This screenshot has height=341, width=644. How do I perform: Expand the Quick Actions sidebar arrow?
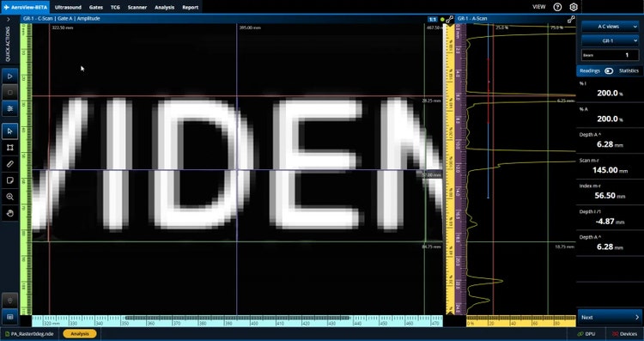click(9, 19)
